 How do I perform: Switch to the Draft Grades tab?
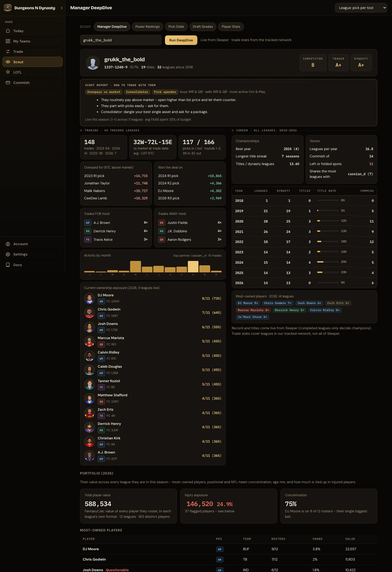pyautogui.click(x=203, y=27)
